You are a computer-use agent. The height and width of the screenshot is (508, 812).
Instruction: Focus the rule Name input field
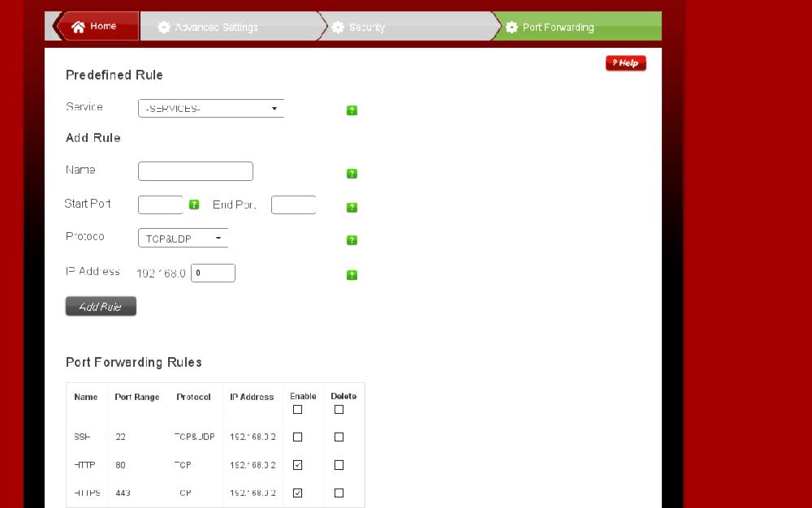point(195,171)
